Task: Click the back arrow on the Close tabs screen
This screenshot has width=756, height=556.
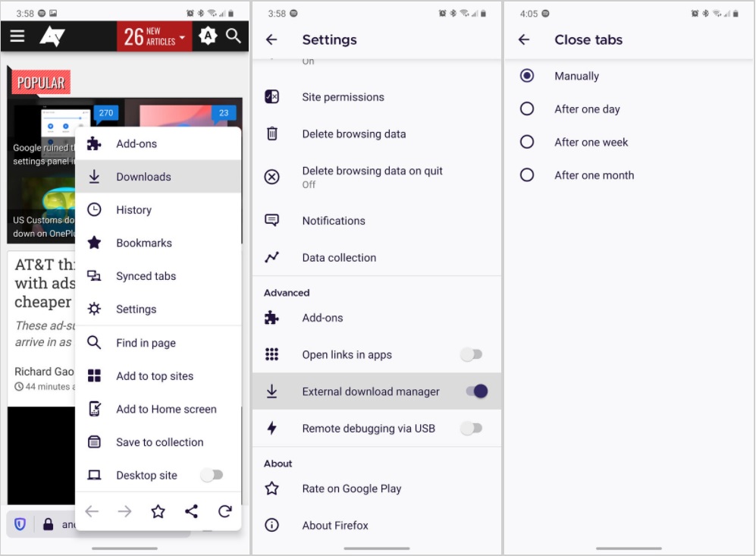Action: coord(524,39)
